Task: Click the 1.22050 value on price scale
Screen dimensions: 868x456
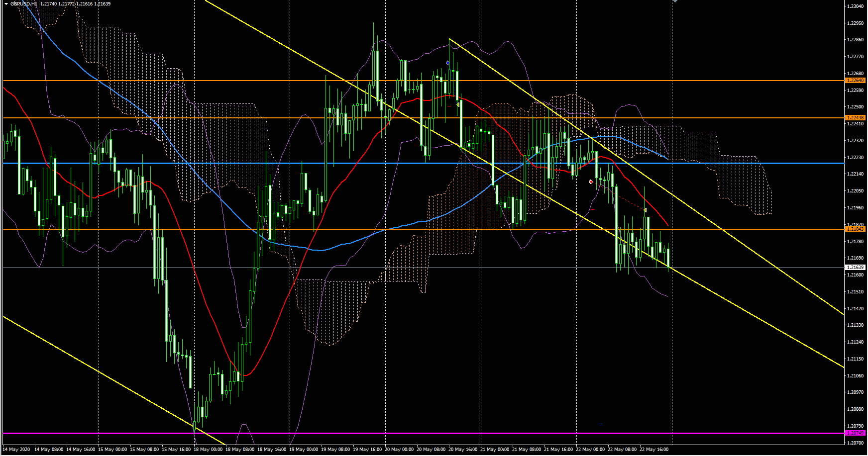Action: tap(855, 191)
